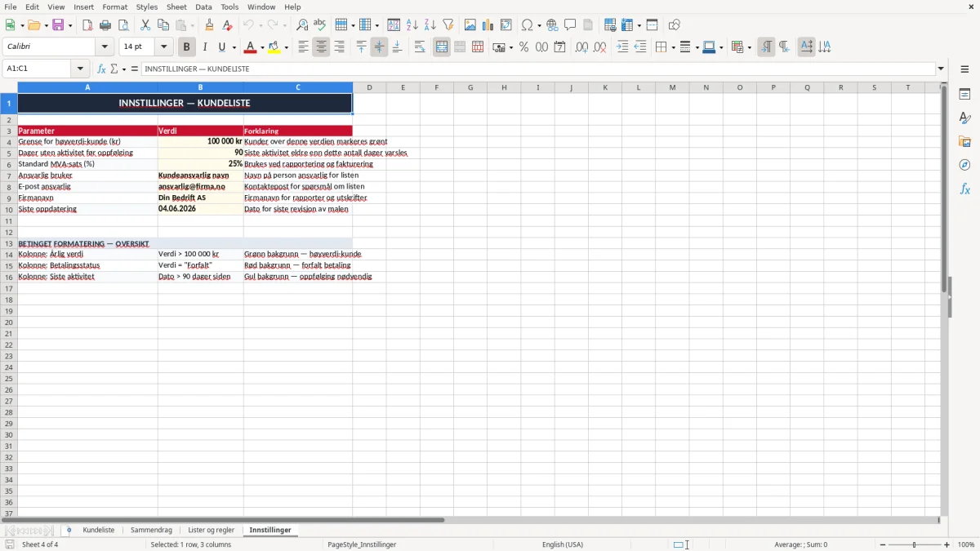Center text horizontally

[321, 47]
